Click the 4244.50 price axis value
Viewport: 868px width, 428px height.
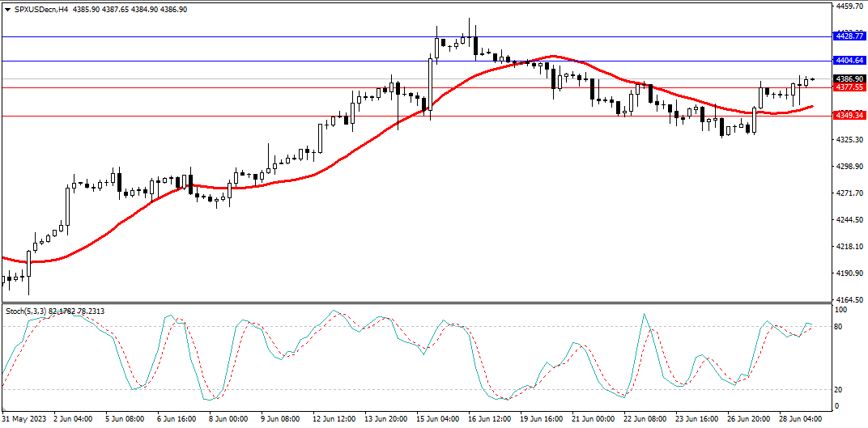point(851,220)
